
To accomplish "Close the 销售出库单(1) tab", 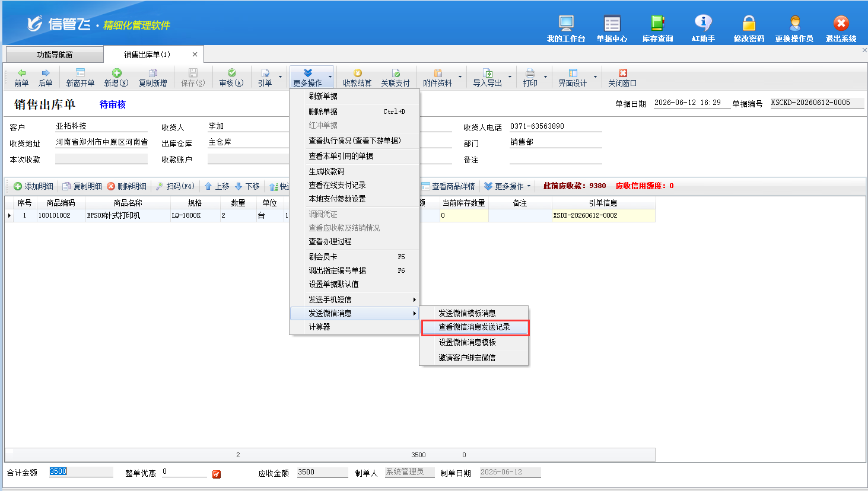I will point(195,55).
